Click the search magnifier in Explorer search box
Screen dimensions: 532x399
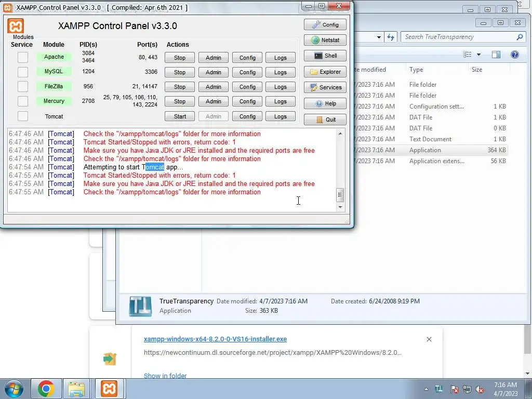click(520, 37)
